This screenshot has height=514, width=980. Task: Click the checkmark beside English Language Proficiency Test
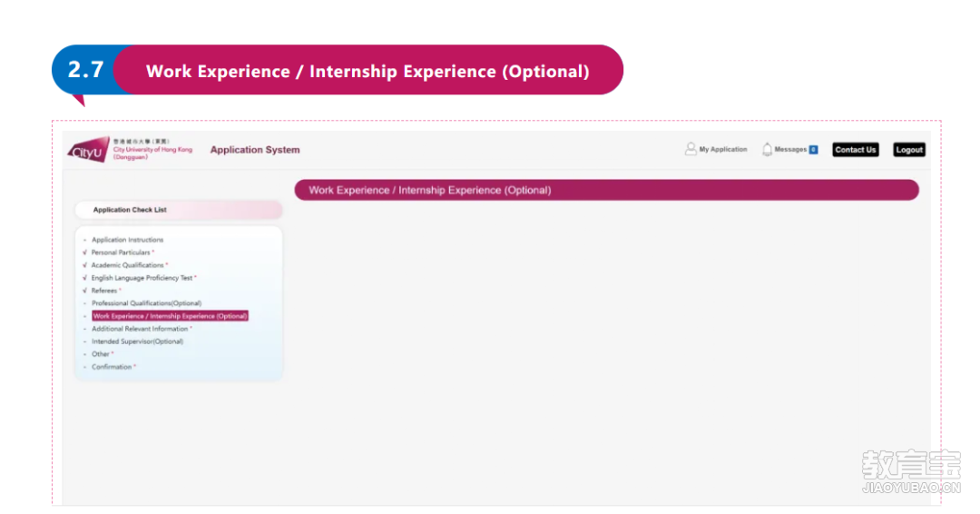[84, 278]
